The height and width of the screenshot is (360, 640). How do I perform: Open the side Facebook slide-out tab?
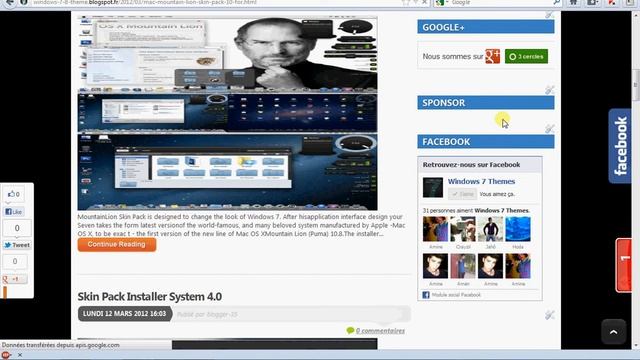point(620,146)
